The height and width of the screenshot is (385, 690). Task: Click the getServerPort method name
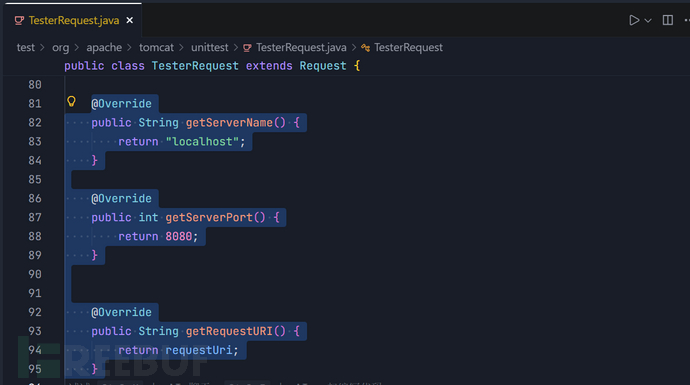(209, 217)
